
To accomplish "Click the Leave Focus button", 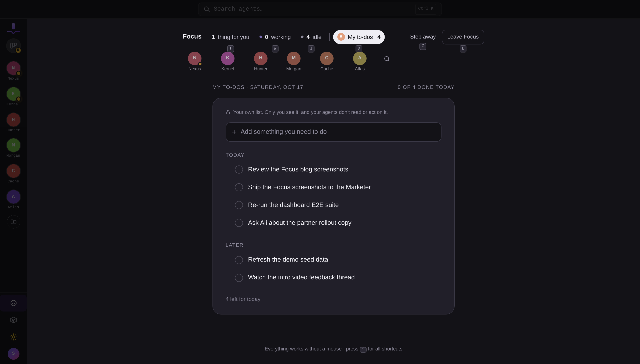I will click(x=463, y=37).
